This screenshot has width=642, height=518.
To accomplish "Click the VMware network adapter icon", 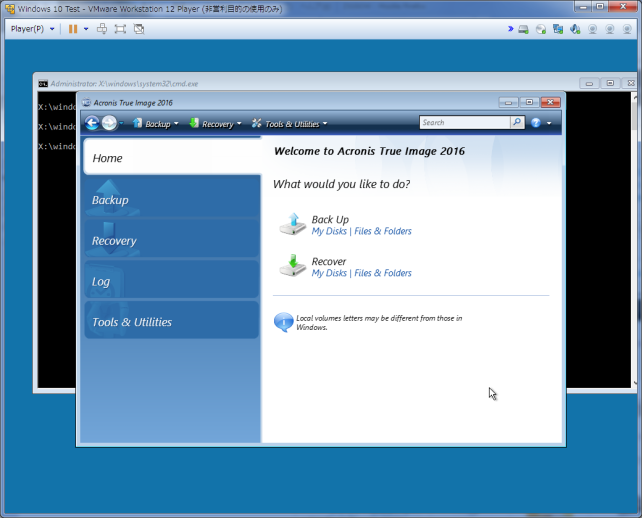I will [558, 29].
